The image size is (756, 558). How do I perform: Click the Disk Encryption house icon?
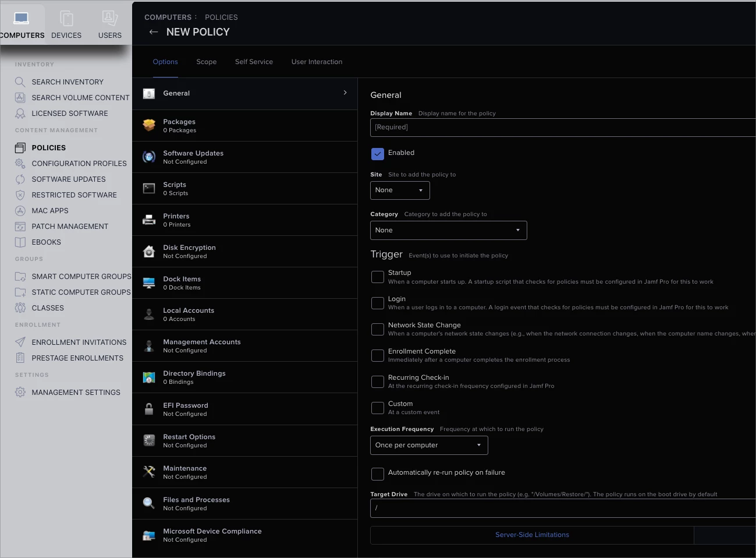(x=149, y=251)
